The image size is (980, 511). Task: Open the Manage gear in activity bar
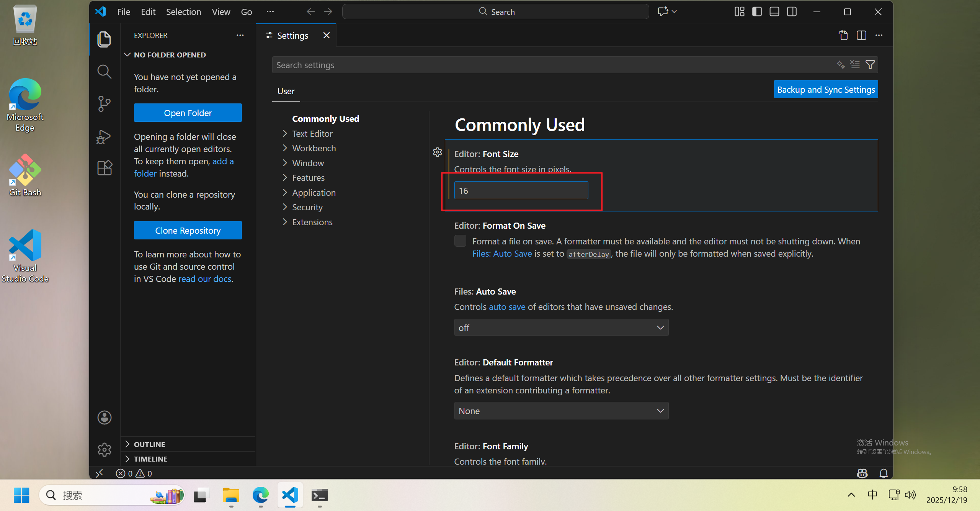click(x=104, y=449)
